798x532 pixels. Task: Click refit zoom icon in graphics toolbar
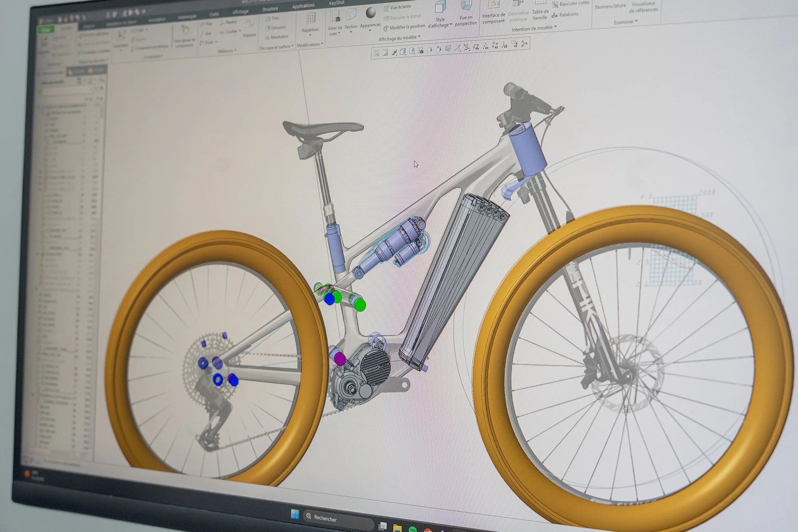(376, 53)
